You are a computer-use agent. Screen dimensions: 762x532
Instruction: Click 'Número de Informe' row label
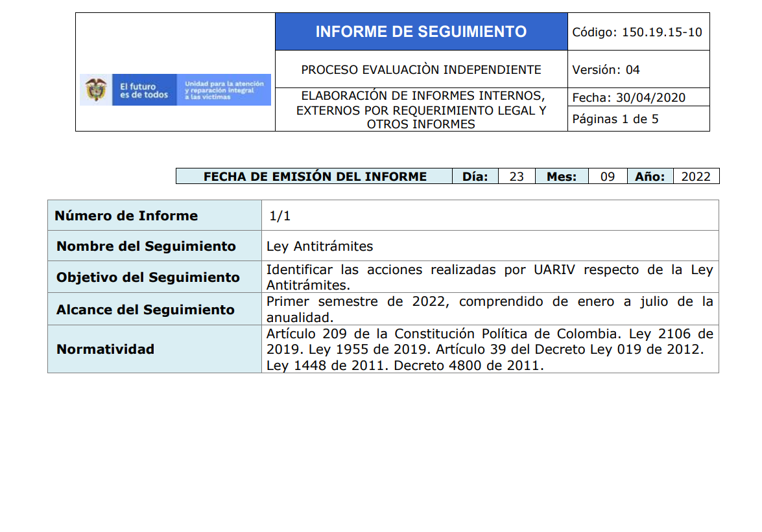click(x=126, y=216)
